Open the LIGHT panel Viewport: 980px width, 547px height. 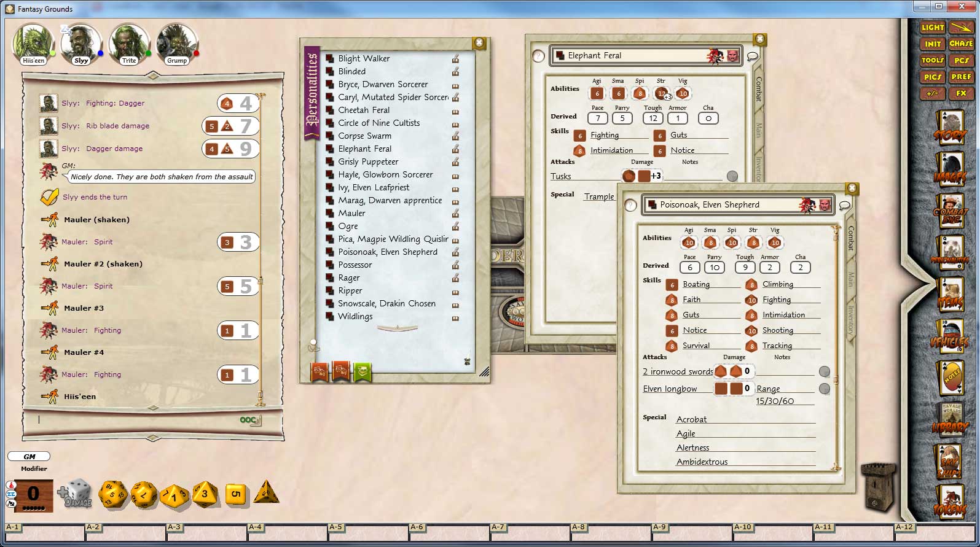point(933,28)
